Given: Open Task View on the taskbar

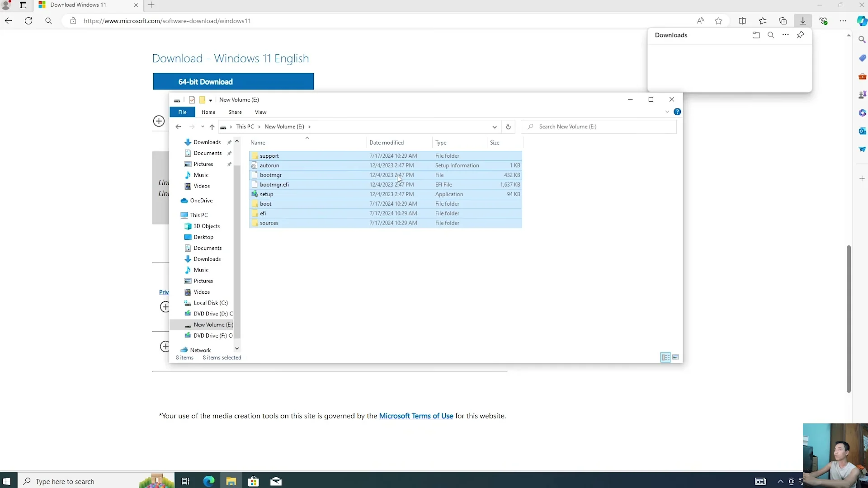Looking at the screenshot, I should 185,481.
